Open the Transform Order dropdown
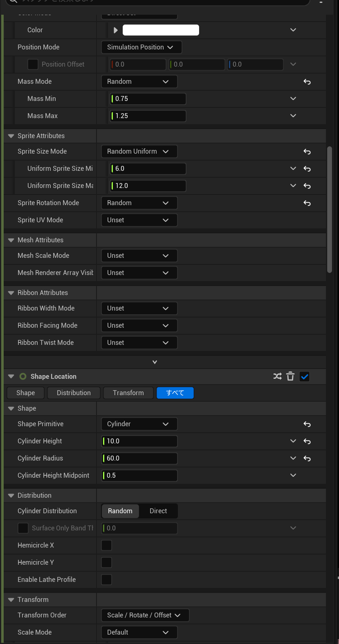Viewport: 339px width, 644px height. coord(145,615)
